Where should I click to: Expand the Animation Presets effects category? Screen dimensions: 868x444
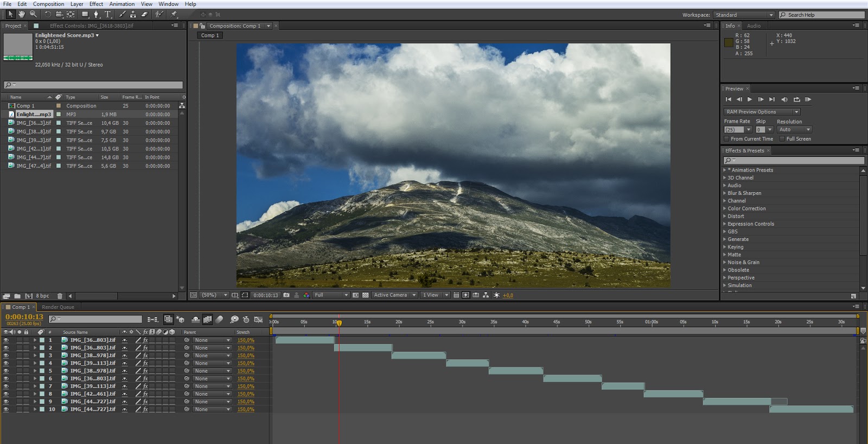pos(724,170)
